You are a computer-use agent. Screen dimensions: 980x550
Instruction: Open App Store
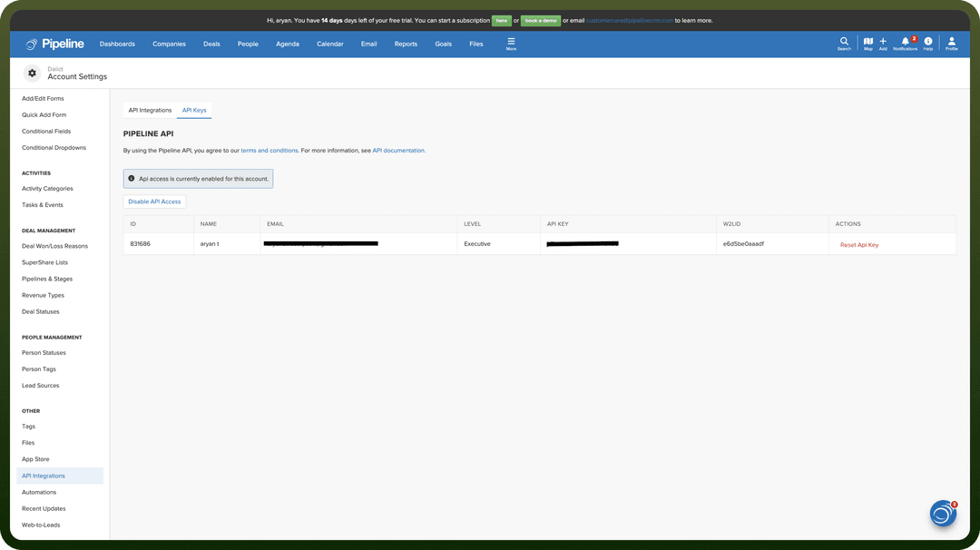click(35, 458)
